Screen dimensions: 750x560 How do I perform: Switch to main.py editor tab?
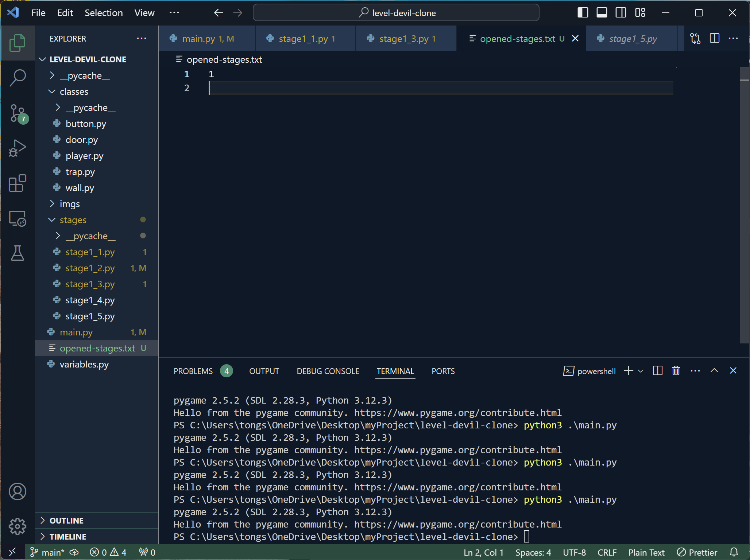tap(207, 38)
